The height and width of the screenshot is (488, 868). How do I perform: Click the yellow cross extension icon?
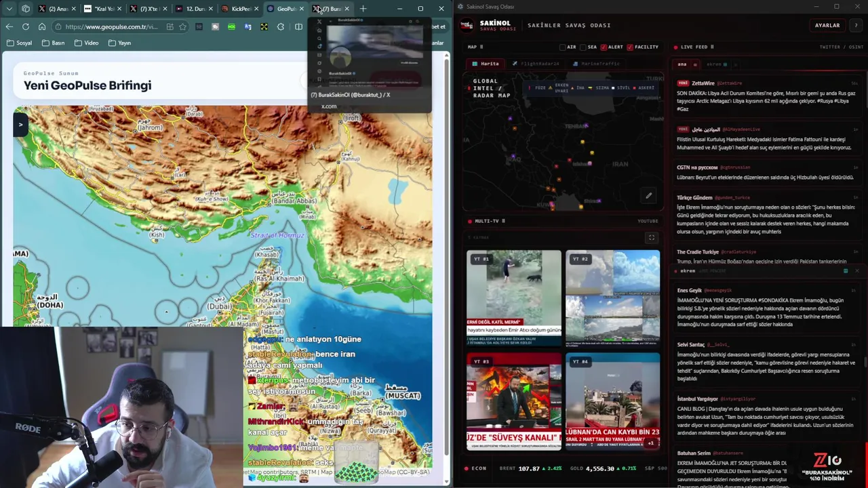click(264, 26)
